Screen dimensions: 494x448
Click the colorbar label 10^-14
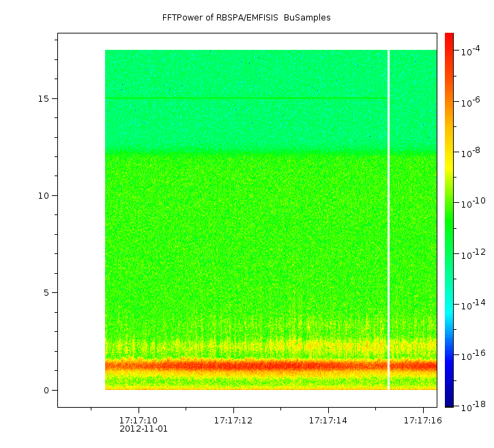click(474, 305)
